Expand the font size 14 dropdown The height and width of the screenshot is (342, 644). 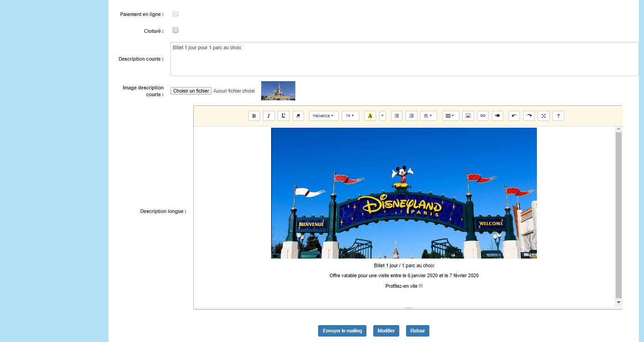point(350,116)
